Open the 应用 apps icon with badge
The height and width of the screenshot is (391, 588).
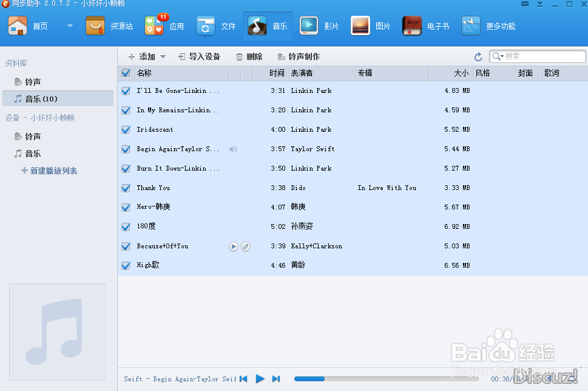tap(155, 26)
